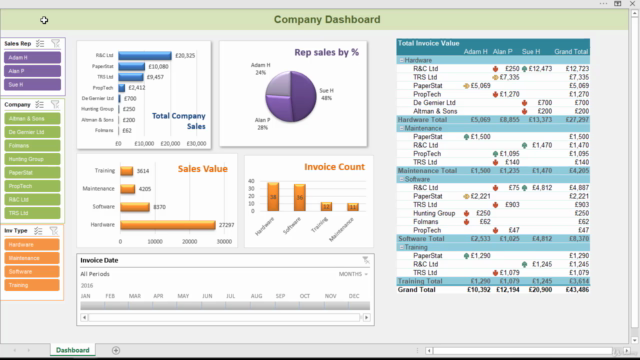Open the ribbon display options icon
Screen dimensions: 640x360
pos(618,3)
